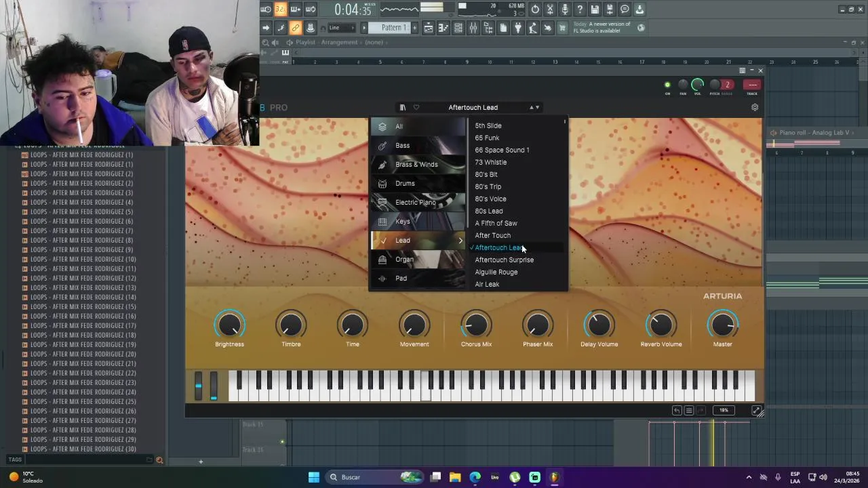868x488 pixels.
Task: Select the Drums category
Action: pyautogui.click(x=419, y=184)
